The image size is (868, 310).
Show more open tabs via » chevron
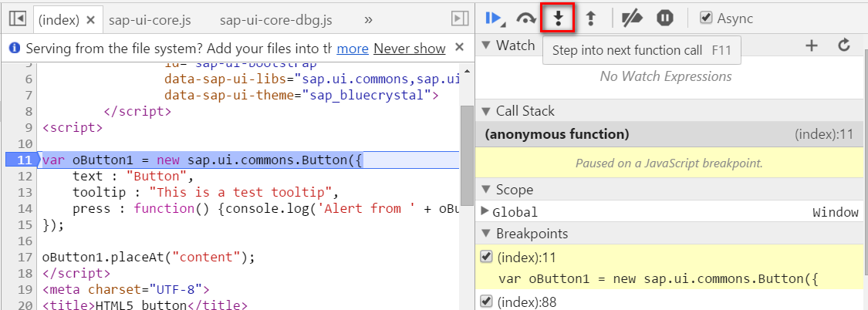click(369, 19)
